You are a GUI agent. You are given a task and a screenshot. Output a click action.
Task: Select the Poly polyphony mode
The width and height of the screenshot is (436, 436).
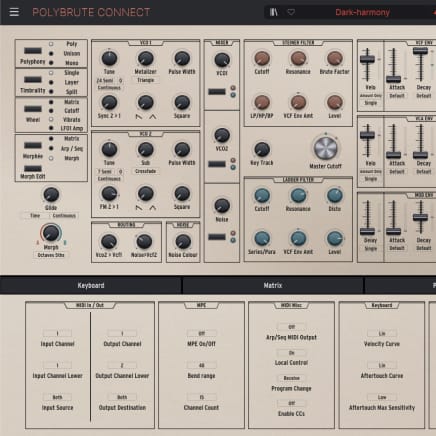tap(51, 44)
